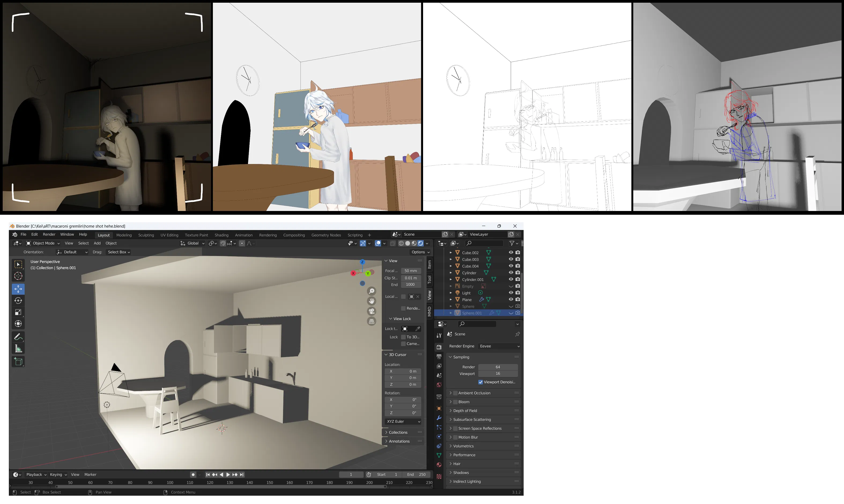Open the Render menu
Screen dimensions: 844x504
[49, 234]
